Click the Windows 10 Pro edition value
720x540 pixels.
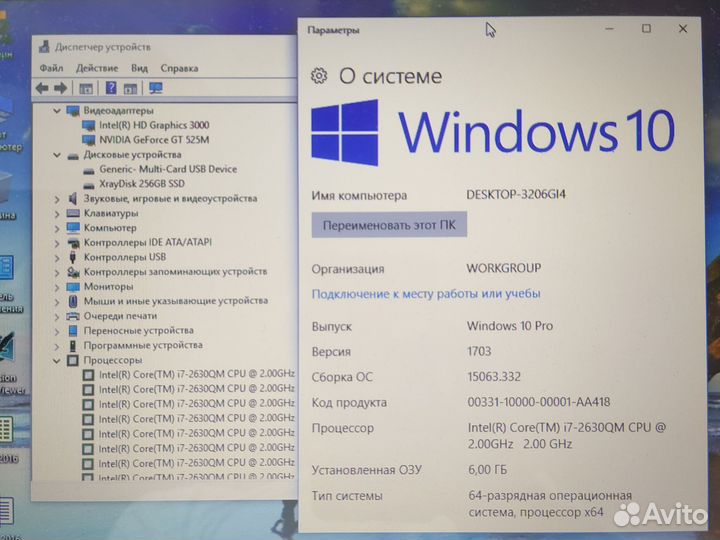pyautogui.click(x=510, y=326)
